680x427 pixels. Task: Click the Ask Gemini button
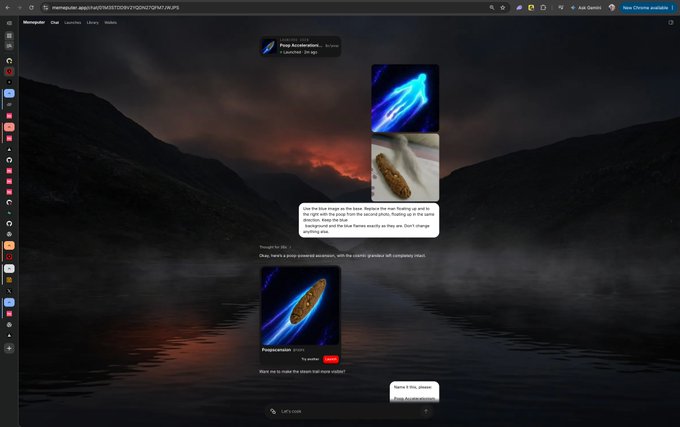coord(586,8)
